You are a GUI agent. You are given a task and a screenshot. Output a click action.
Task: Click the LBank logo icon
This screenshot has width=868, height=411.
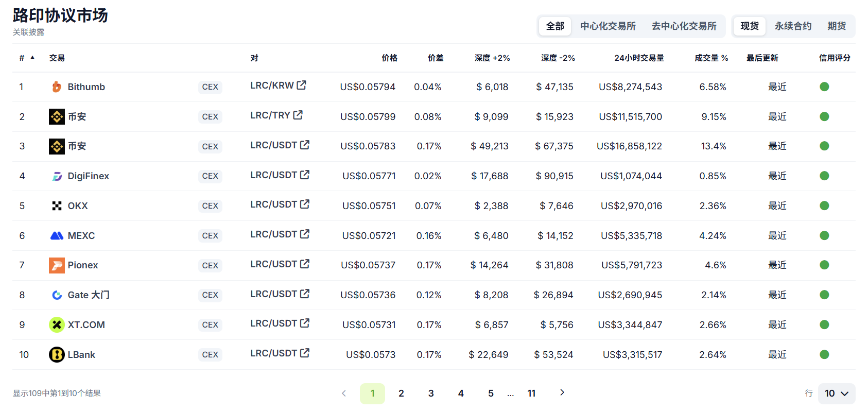pyautogui.click(x=57, y=355)
